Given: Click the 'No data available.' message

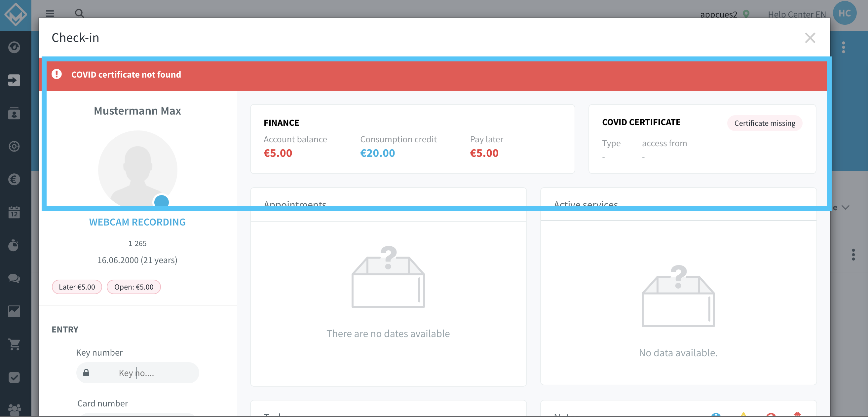Looking at the screenshot, I should pos(678,353).
